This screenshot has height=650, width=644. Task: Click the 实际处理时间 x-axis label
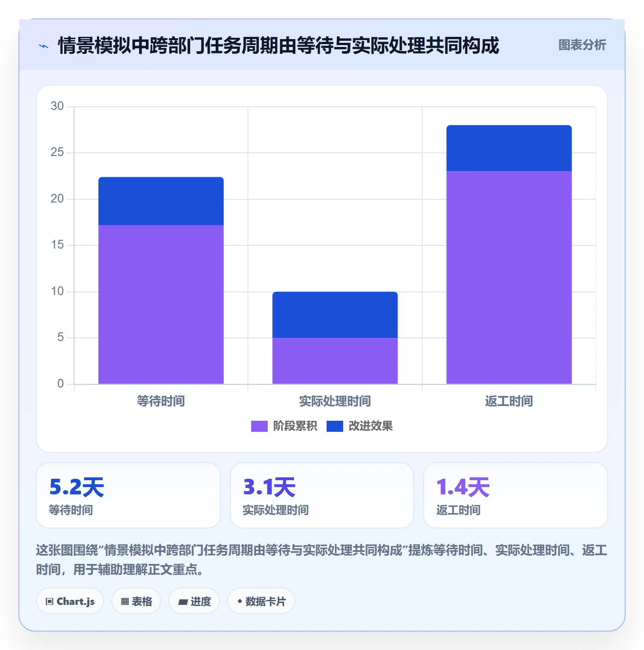[335, 401]
